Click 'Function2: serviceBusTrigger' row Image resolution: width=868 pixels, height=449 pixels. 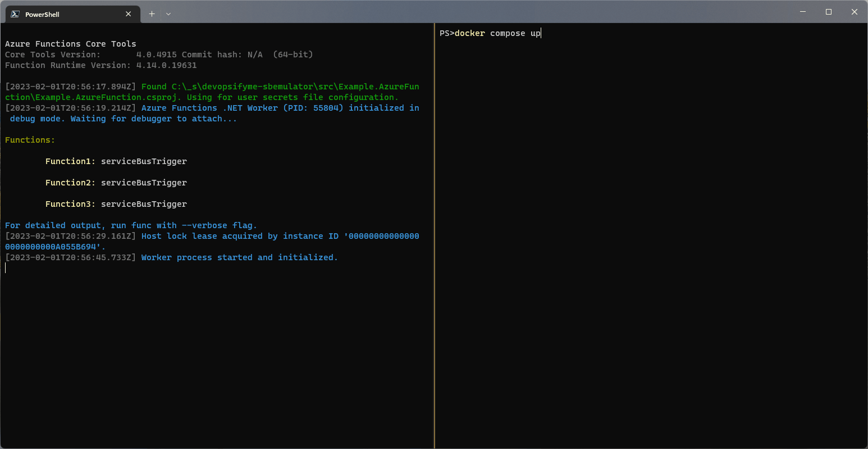click(x=116, y=183)
